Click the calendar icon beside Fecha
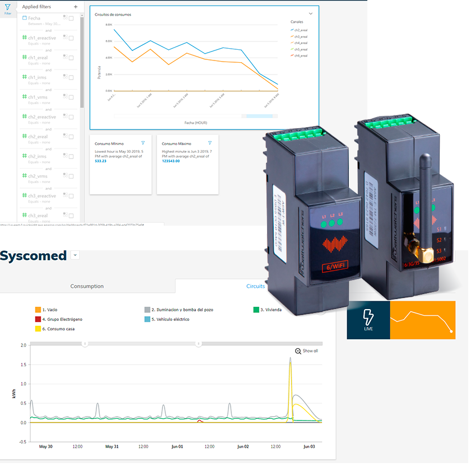 click(x=25, y=18)
